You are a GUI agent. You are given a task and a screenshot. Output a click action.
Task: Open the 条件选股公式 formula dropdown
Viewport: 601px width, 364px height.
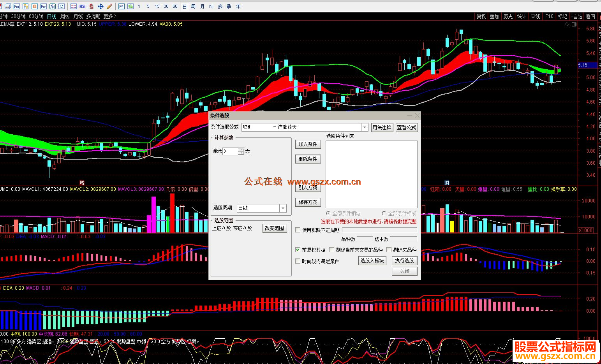pyautogui.click(x=365, y=127)
